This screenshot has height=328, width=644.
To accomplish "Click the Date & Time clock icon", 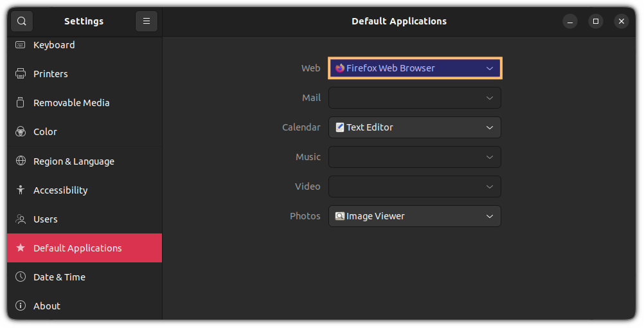I will (21, 277).
